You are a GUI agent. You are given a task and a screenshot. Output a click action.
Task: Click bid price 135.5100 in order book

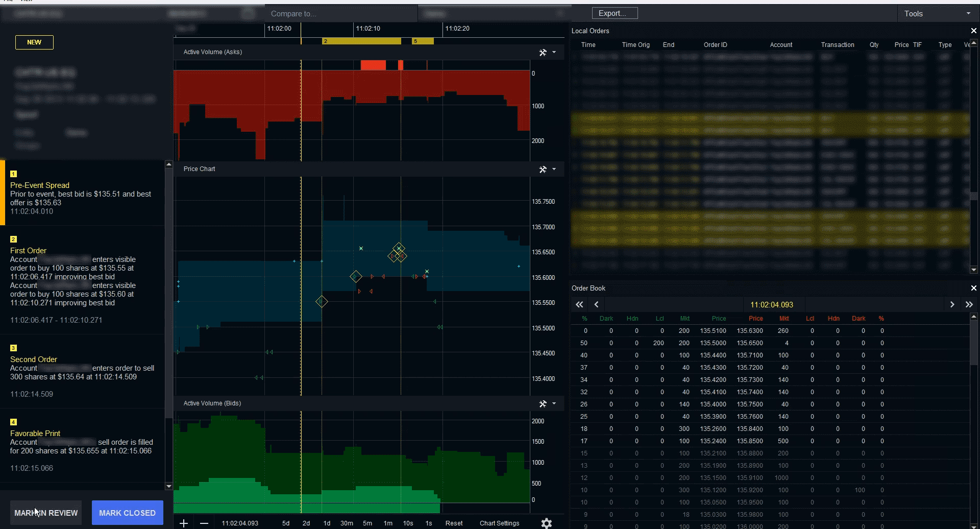point(713,331)
